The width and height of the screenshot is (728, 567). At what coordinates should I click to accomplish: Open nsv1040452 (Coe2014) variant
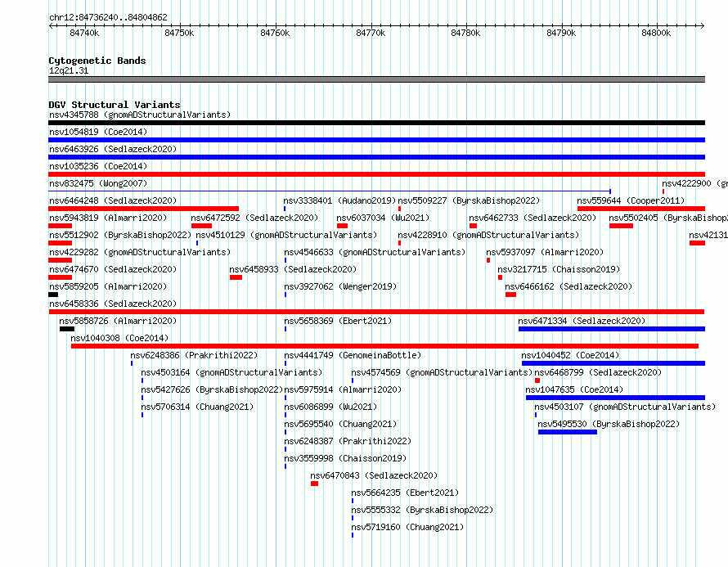click(x=570, y=355)
